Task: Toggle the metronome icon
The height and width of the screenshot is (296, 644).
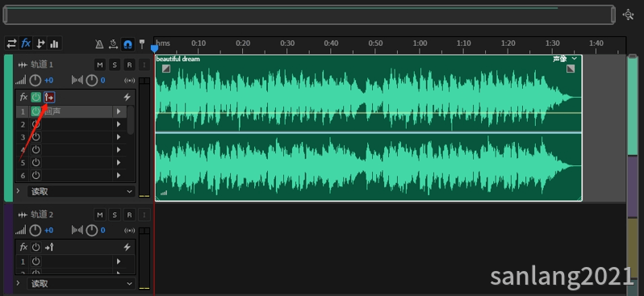Action: pos(99,44)
